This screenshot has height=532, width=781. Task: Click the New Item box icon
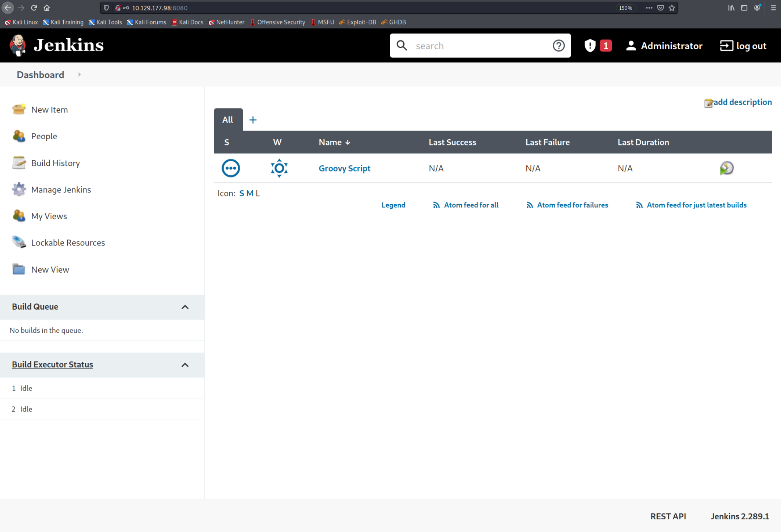[19, 109]
